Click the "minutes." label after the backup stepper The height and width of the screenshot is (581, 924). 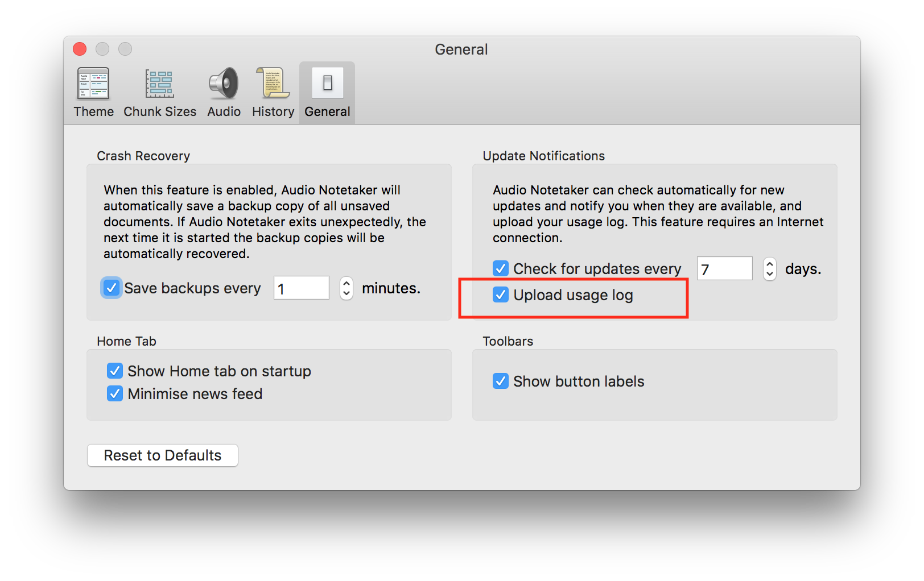click(391, 288)
